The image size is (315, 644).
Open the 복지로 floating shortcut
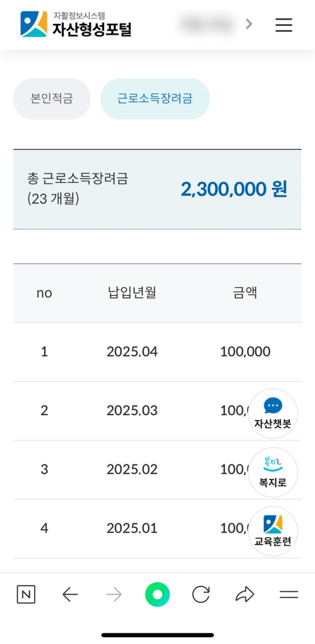click(x=273, y=472)
